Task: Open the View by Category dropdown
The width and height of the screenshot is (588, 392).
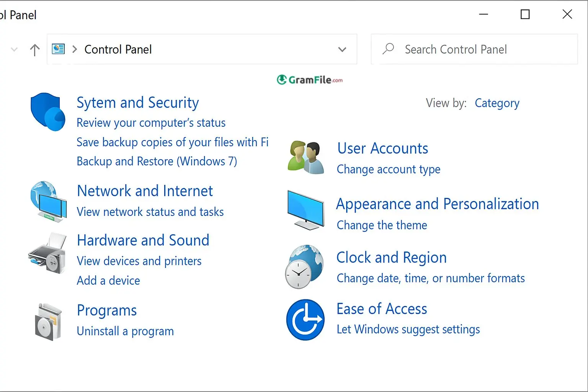Action: click(x=497, y=103)
